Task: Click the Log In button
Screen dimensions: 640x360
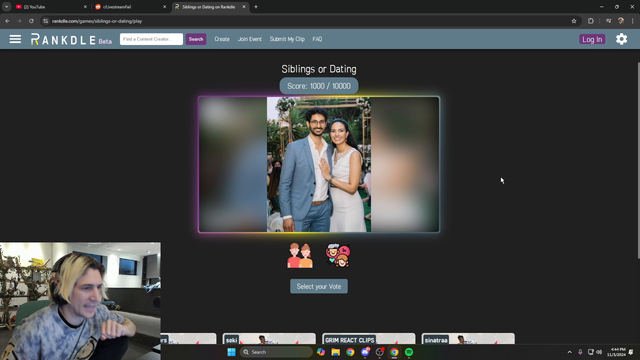Action: point(592,39)
